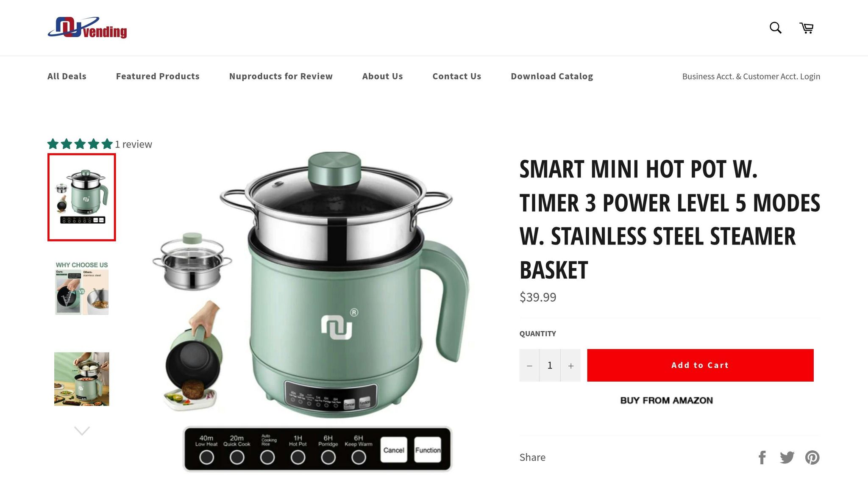Open the Download Catalog page
Screen dimensions: 868x488
(x=552, y=76)
